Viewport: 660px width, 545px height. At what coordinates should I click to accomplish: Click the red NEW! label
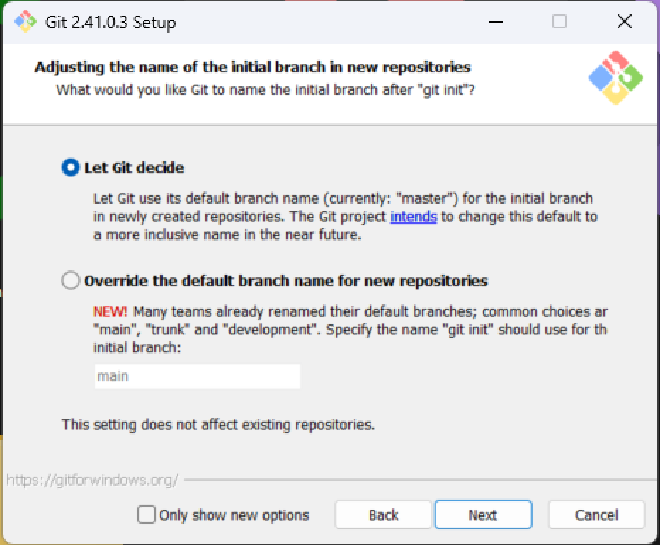pos(110,311)
